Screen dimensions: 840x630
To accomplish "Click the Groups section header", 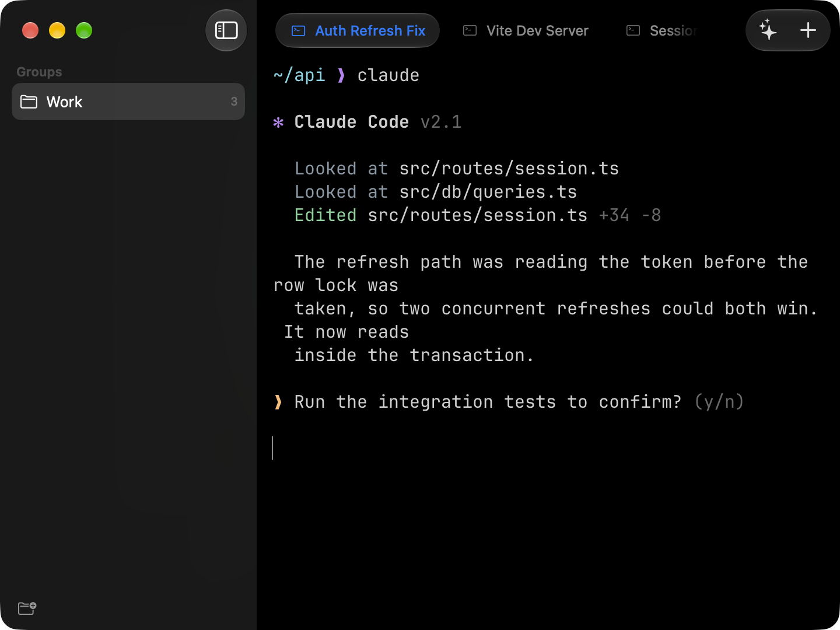I will point(39,72).
